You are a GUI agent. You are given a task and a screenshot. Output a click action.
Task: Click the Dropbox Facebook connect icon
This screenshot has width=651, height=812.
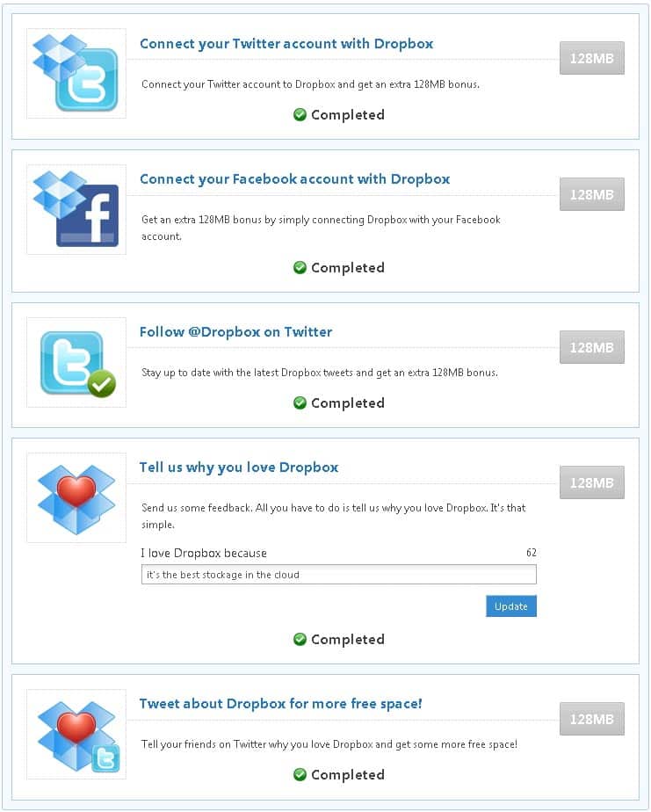coord(76,209)
